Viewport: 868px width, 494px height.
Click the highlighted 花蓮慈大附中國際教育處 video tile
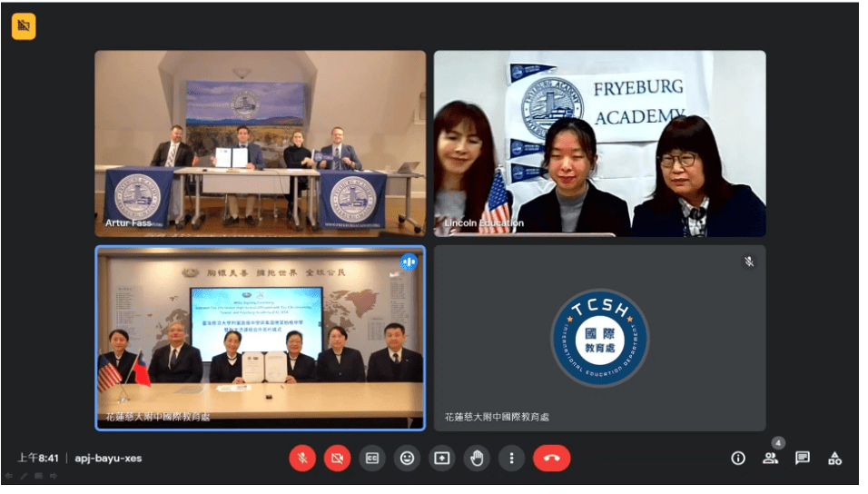pos(260,338)
